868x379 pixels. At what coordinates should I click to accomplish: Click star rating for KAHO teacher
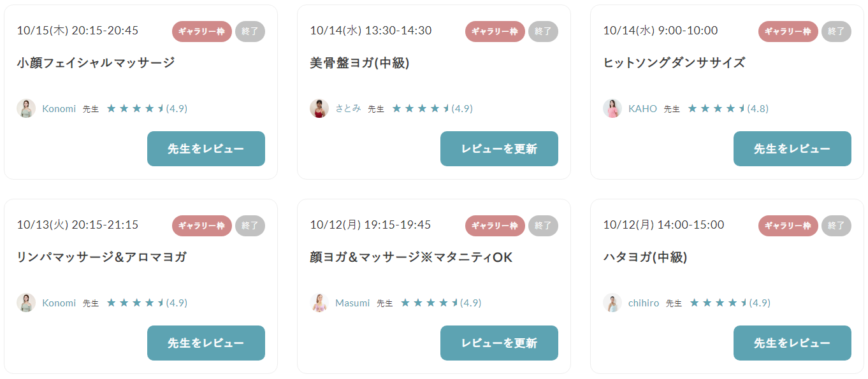[717, 109]
